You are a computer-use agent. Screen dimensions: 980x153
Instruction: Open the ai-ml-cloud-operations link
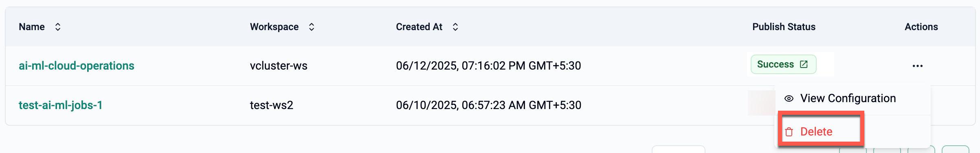click(x=77, y=66)
